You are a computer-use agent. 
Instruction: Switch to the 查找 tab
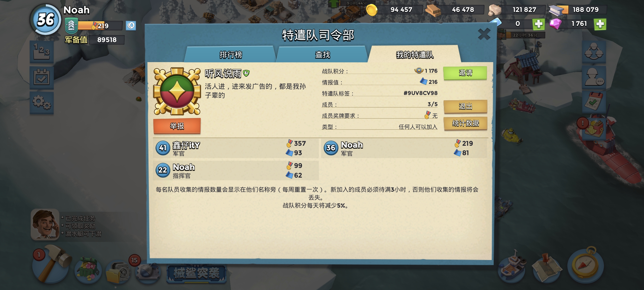pos(322,54)
